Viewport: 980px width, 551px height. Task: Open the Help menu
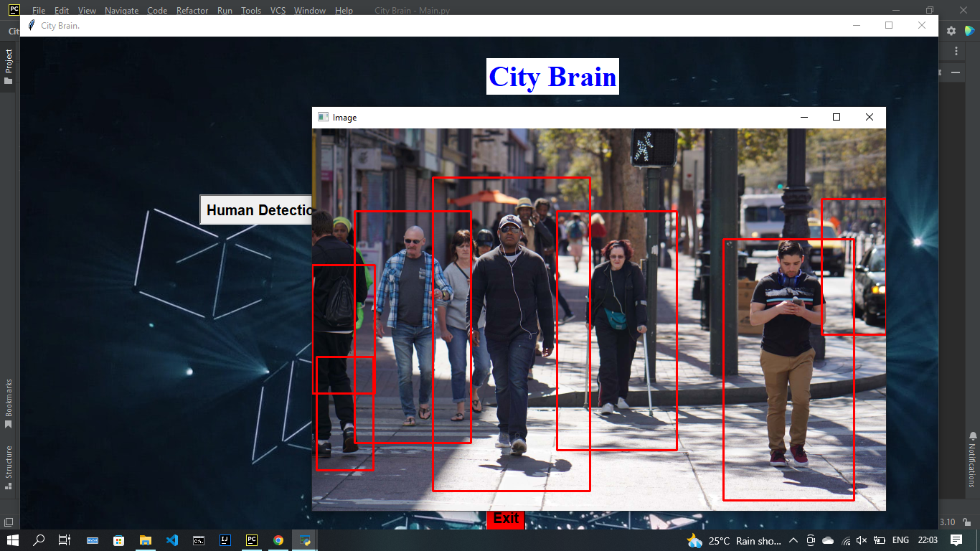(x=344, y=11)
